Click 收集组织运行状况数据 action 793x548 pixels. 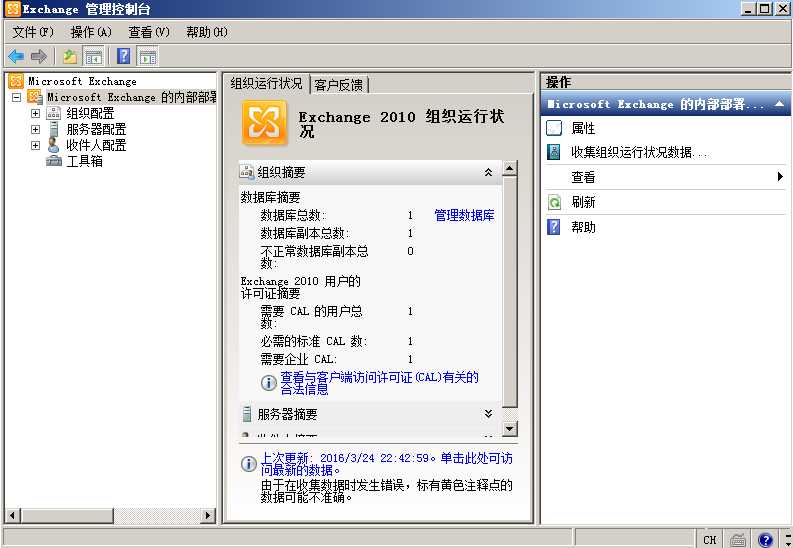coord(640,152)
